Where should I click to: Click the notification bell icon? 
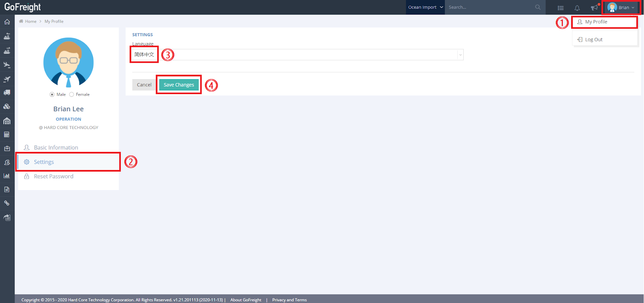pos(577,8)
